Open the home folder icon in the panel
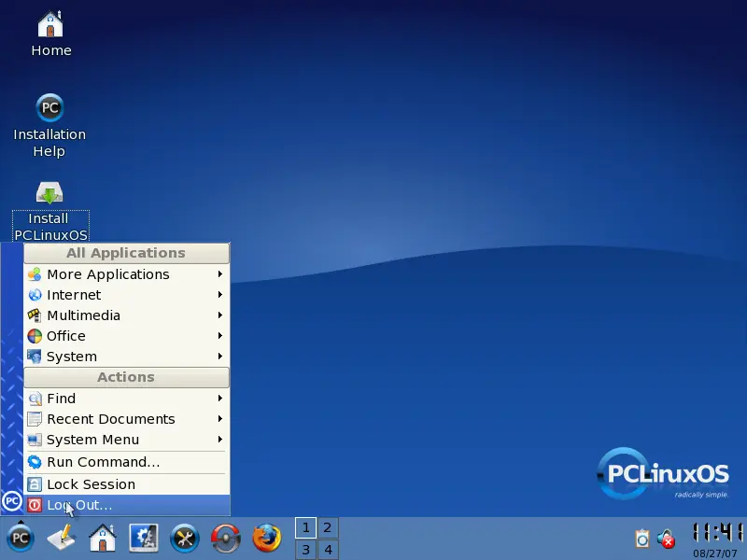This screenshot has height=560, width=747. point(103,538)
